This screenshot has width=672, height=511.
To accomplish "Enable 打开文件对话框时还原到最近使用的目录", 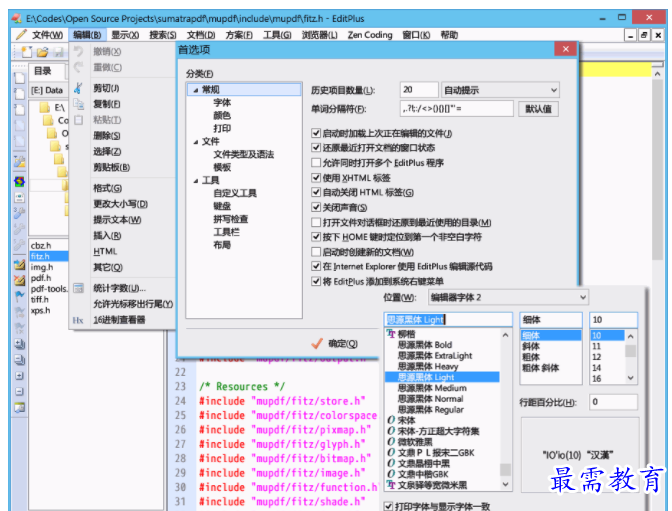I will tap(316, 222).
